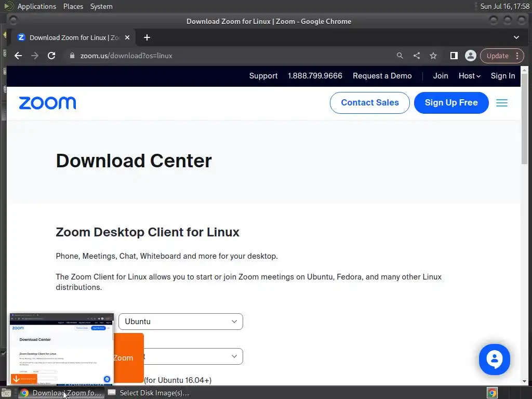This screenshot has height=399, width=532.
Task: Open the Places menu
Action: click(73, 6)
